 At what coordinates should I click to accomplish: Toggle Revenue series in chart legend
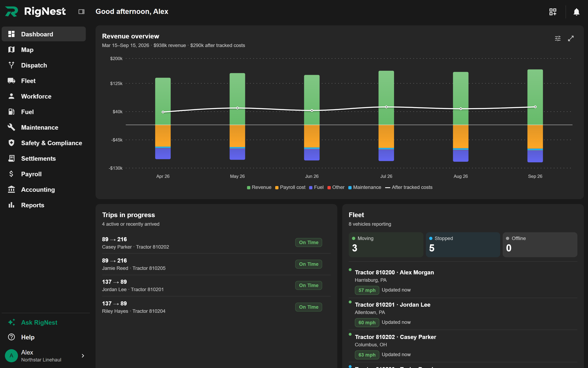coord(259,187)
